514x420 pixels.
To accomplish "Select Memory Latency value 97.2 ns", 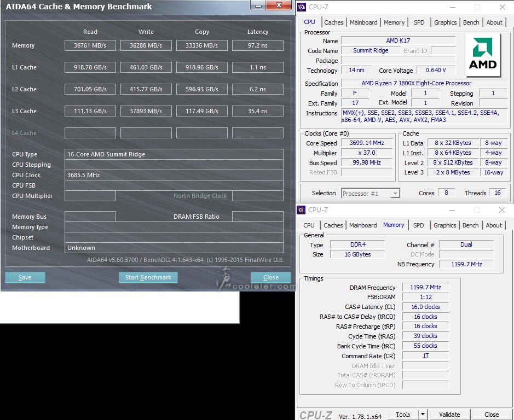I will pos(258,45).
